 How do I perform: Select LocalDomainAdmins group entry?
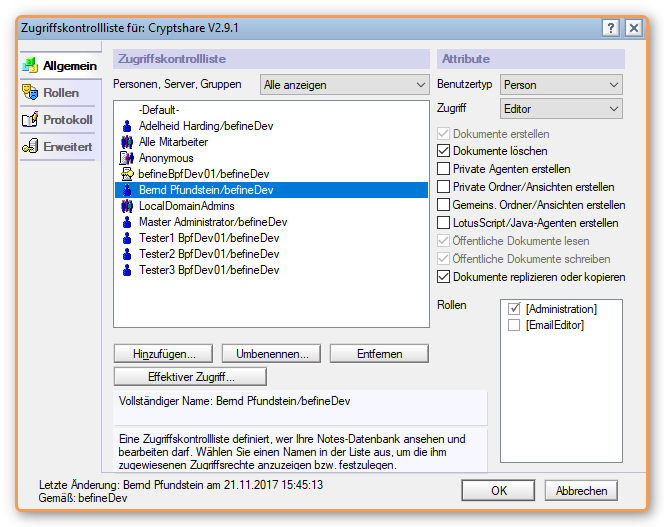pos(271,206)
